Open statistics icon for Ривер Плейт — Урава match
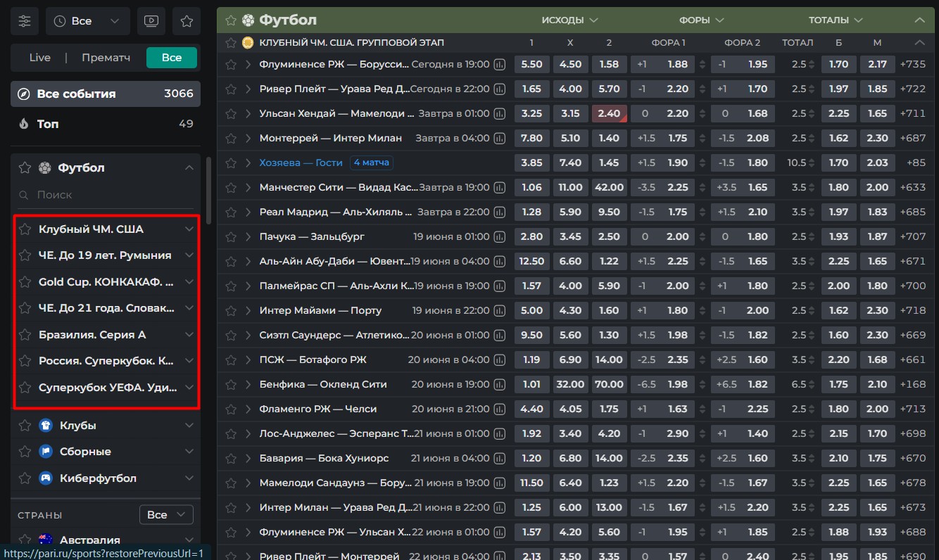Viewport: 939px width, 560px height. pyautogui.click(x=500, y=89)
